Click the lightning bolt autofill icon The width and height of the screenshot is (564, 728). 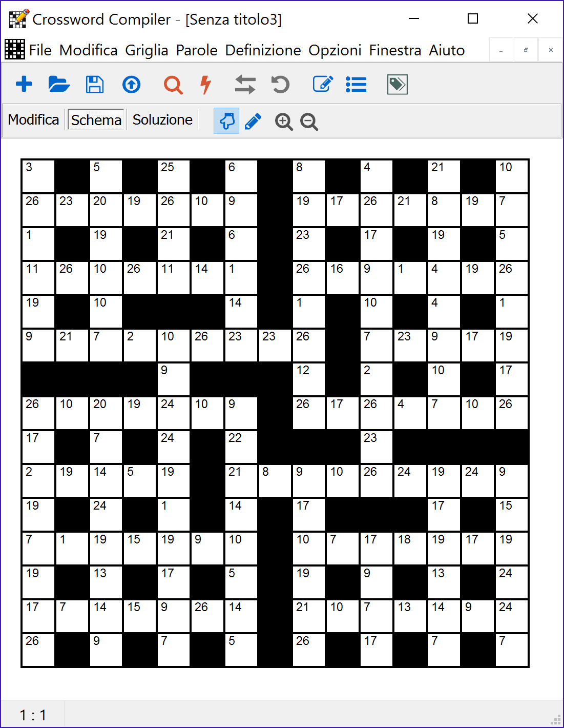click(x=206, y=85)
